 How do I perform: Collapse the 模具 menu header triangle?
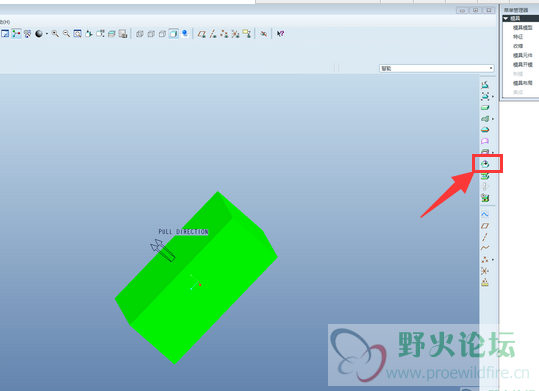(x=506, y=18)
